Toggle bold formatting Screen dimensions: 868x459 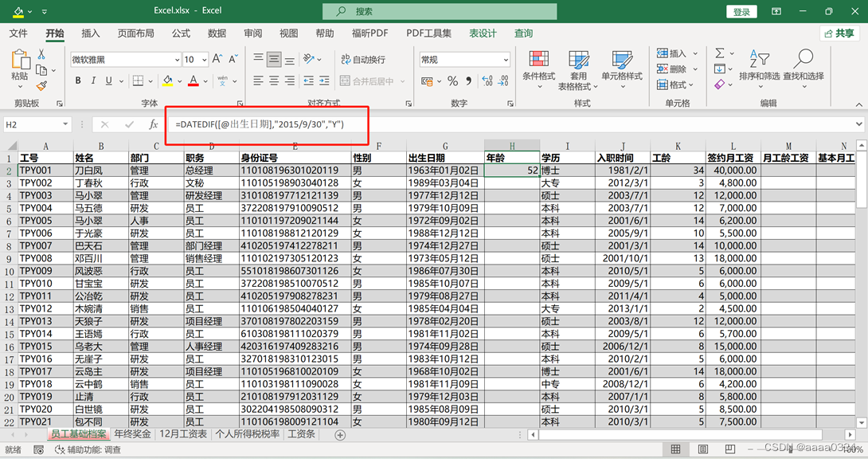tap(78, 80)
